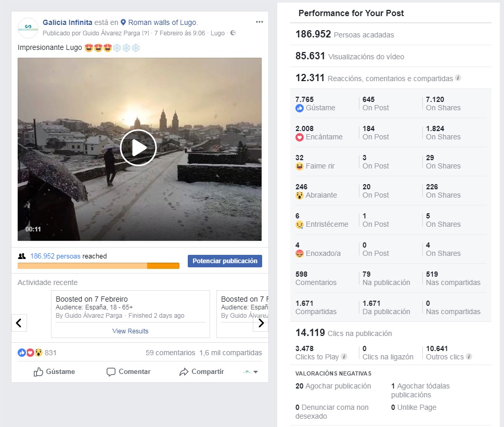Click the Comentar speech bubble button
The height and width of the screenshot is (427, 504).
tap(128, 372)
